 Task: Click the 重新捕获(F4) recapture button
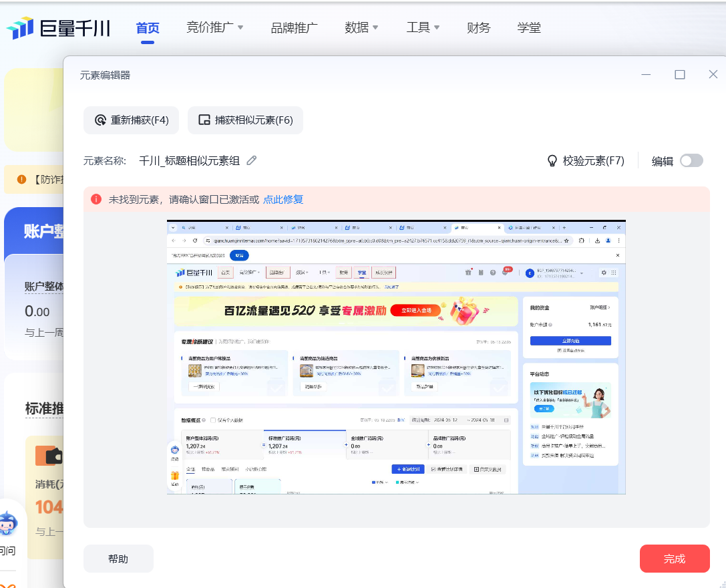(x=131, y=120)
